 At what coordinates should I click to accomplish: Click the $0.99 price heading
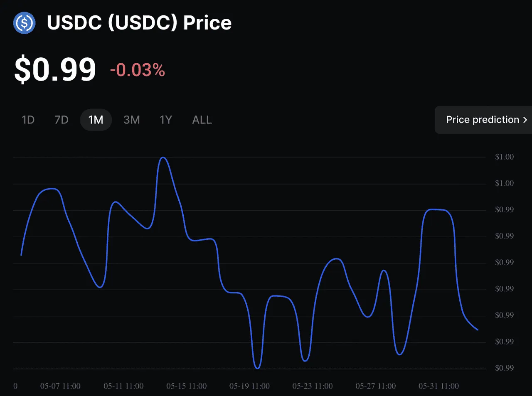coord(54,69)
